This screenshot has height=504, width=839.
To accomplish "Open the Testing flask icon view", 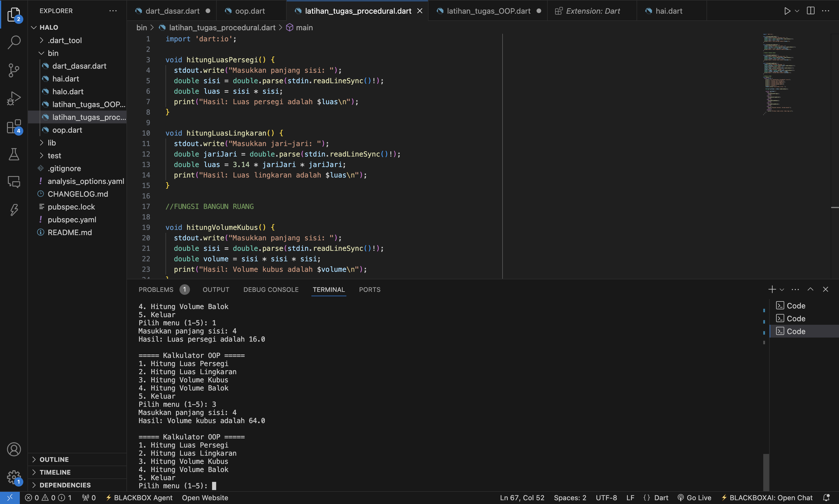I will coord(14,155).
